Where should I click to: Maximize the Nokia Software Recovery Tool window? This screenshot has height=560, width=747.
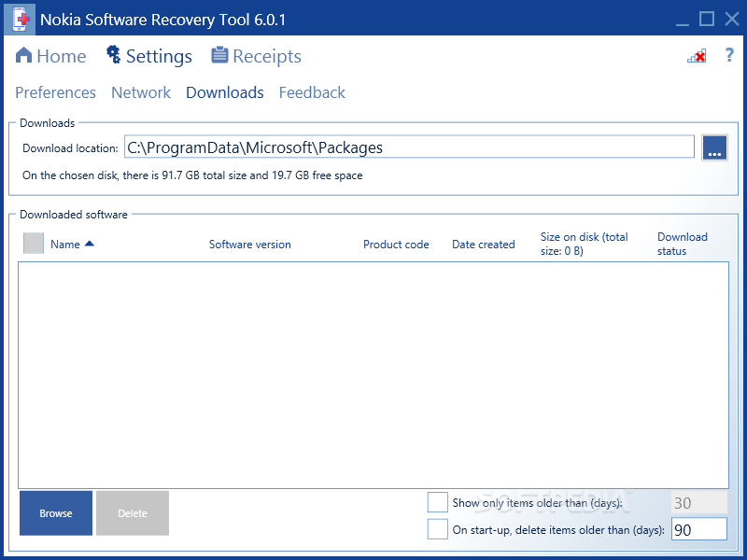707,19
